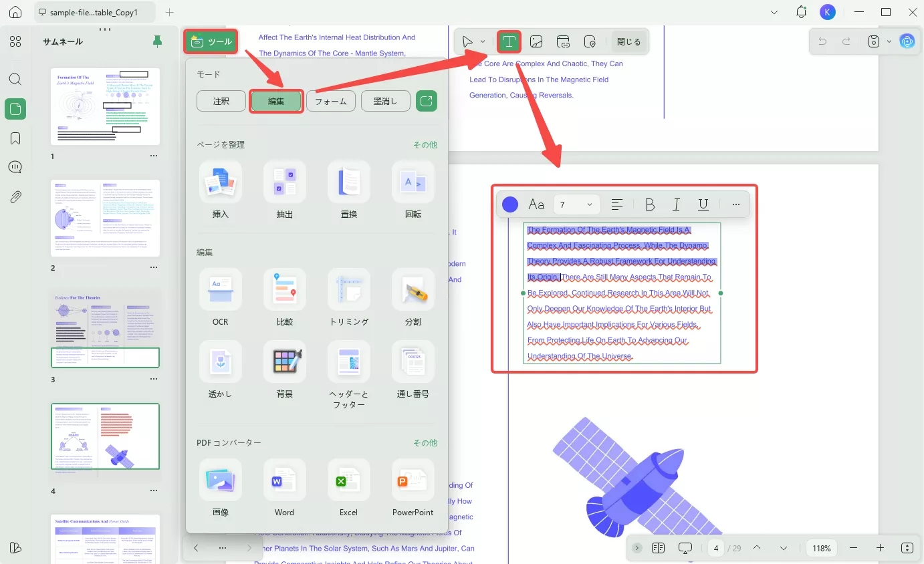Add a new tab with plus button

coord(170,13)
